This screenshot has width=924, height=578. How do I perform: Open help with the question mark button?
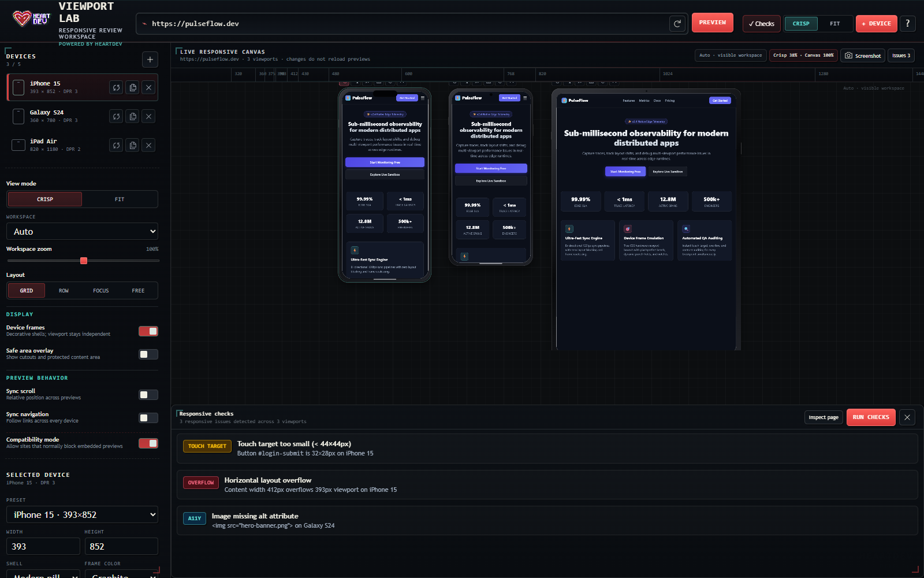908,24
